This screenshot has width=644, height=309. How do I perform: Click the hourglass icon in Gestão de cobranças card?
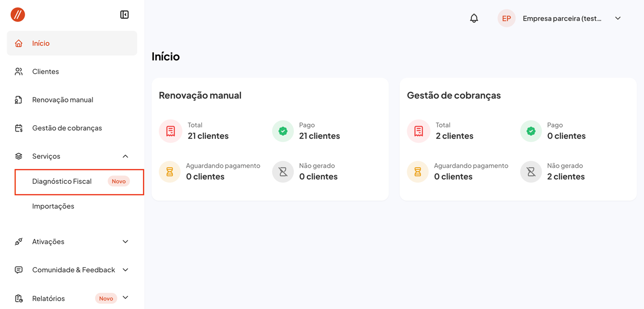tap(418, 172)
